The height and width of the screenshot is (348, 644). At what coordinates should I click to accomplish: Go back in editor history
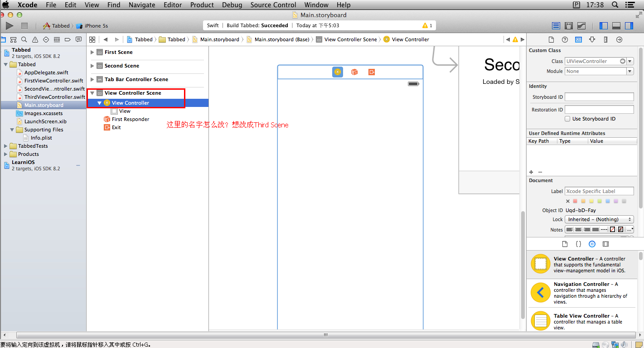tap(106, 39)
